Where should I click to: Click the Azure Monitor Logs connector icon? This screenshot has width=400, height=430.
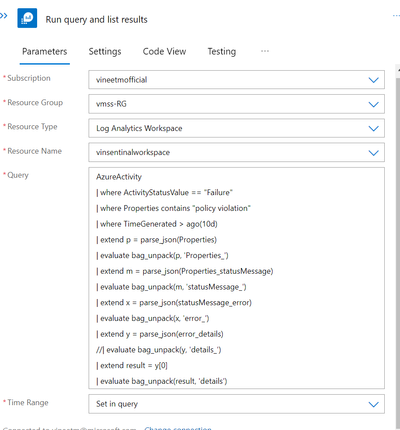click(27, 19)
